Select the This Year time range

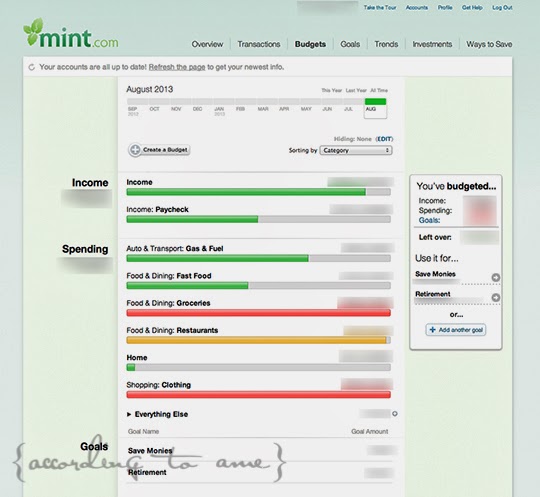coord(332,90)
